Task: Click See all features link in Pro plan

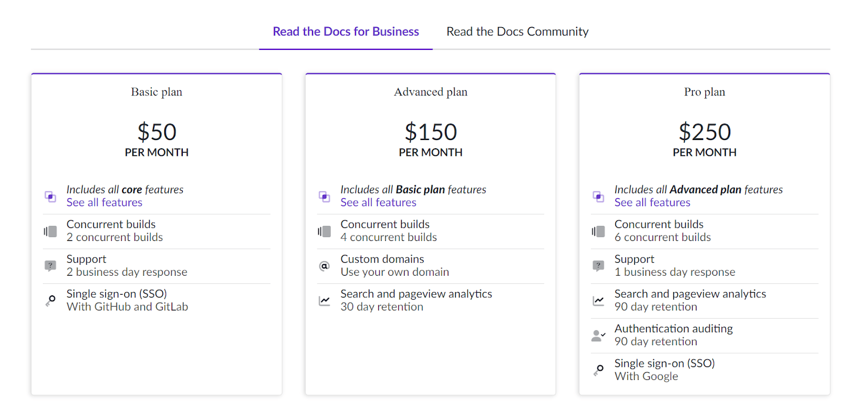Action: pos(652,202)
